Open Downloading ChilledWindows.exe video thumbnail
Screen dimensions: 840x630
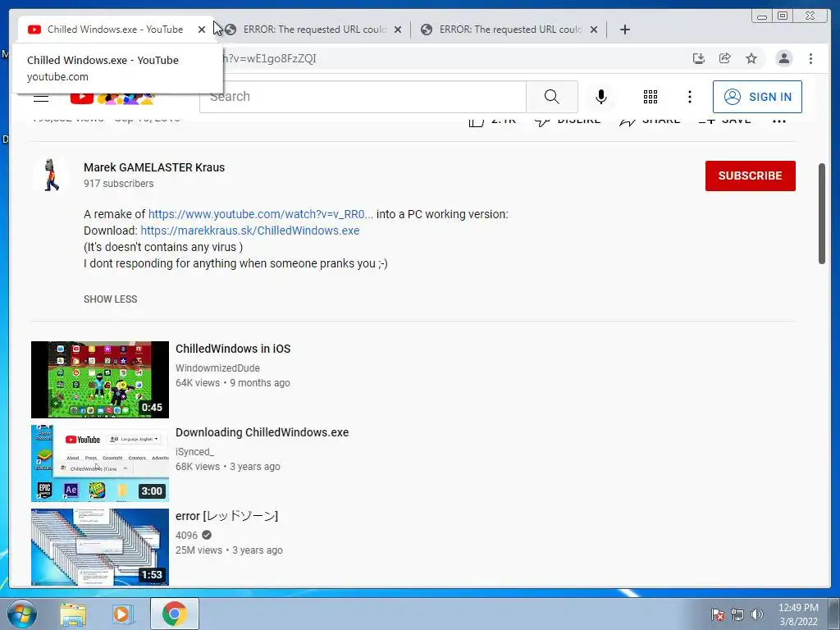point(99,463)
